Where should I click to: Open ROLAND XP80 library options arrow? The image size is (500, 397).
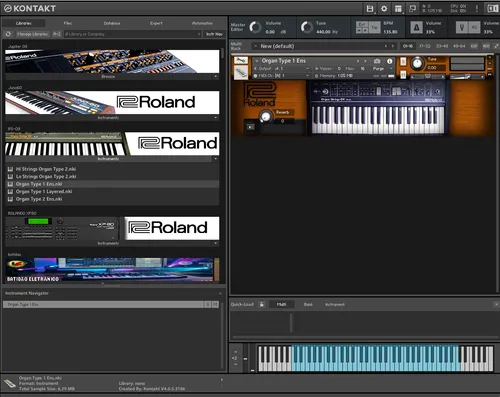tap(216, 243)
